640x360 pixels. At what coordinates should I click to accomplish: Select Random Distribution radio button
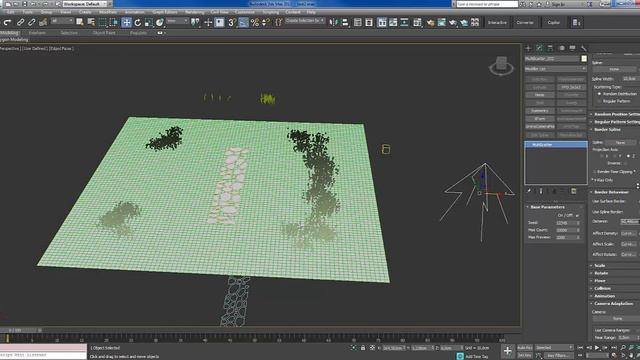click(x=599, y=94)
